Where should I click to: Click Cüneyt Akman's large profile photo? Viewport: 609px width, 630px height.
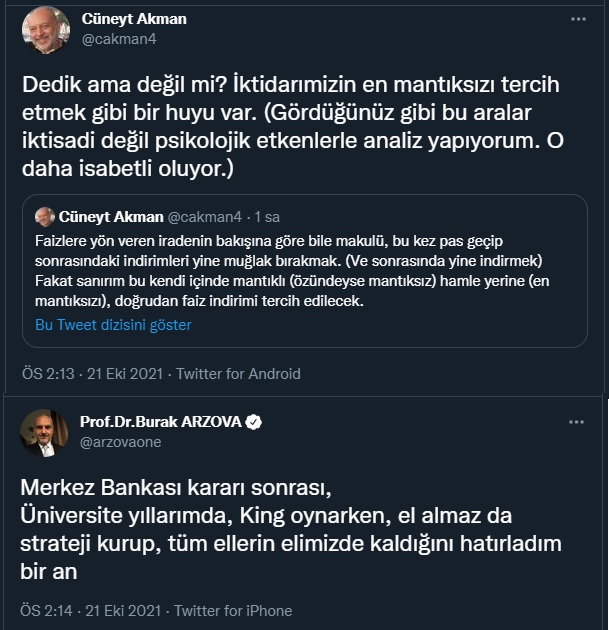(45, 30)
